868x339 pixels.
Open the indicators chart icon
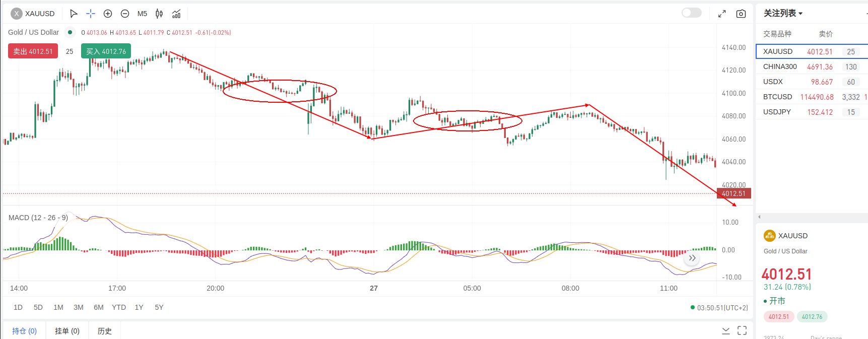click(176, 14)
